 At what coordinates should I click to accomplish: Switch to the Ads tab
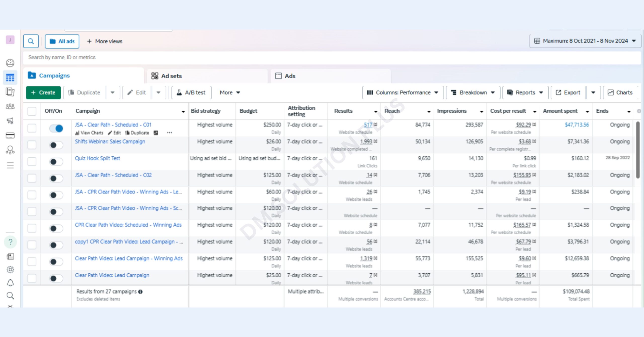(x=290, y=76)
